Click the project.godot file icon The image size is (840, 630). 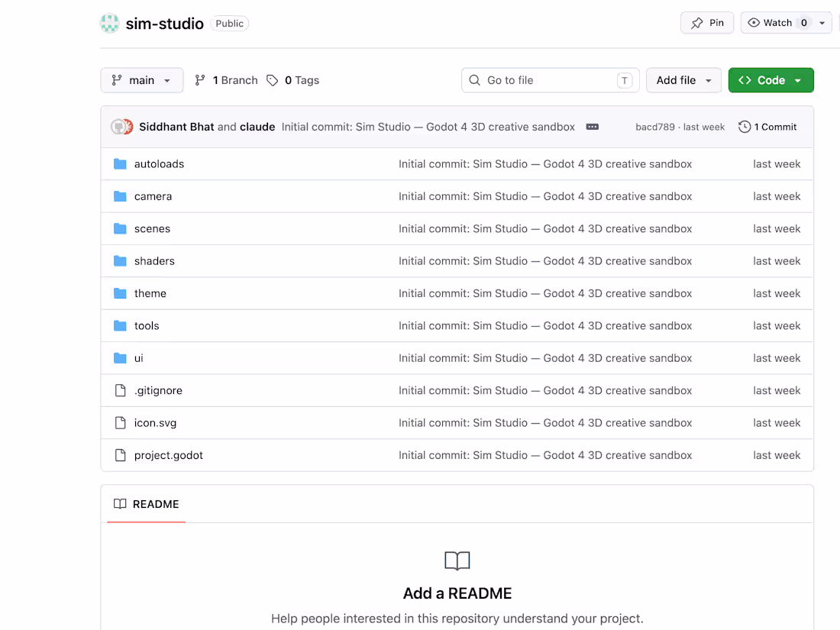click(x=121, y=455)
